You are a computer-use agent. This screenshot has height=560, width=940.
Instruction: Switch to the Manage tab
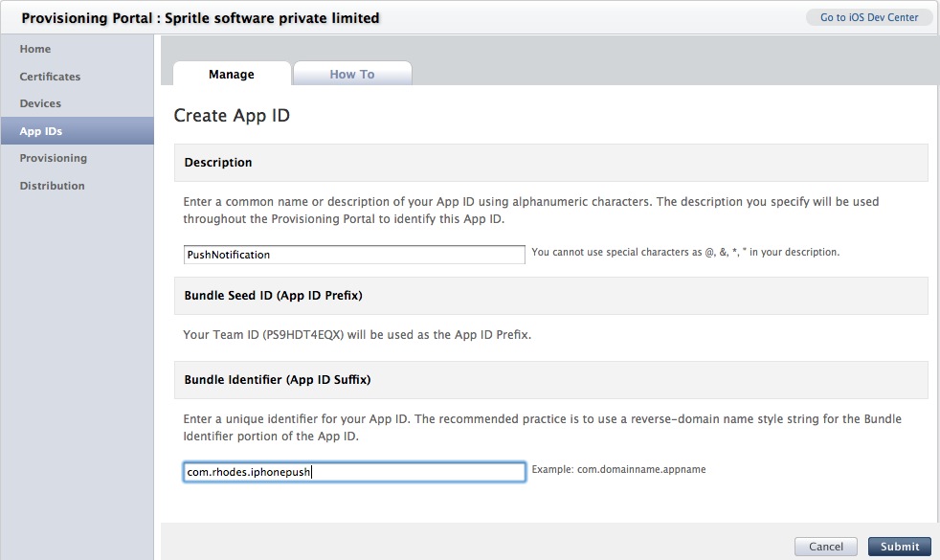232,74
